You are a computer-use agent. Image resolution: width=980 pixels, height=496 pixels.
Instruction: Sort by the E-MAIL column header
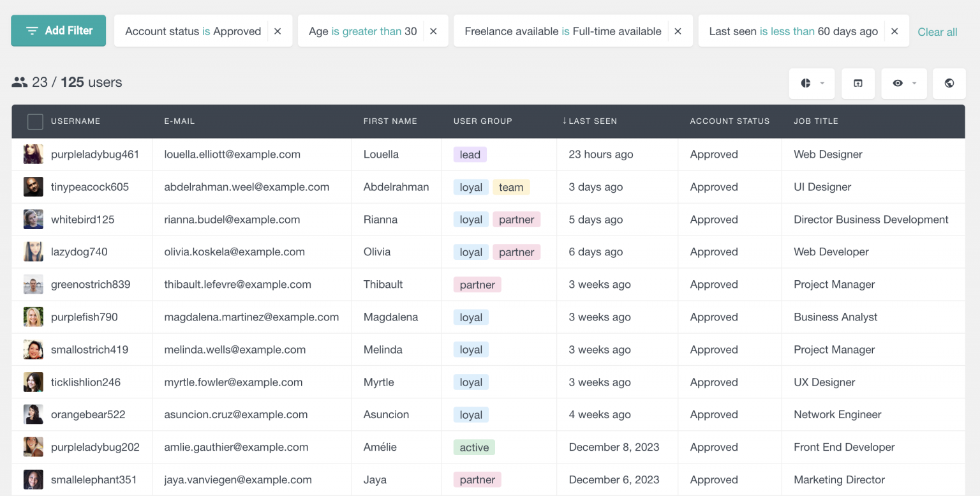click(179, 121)
